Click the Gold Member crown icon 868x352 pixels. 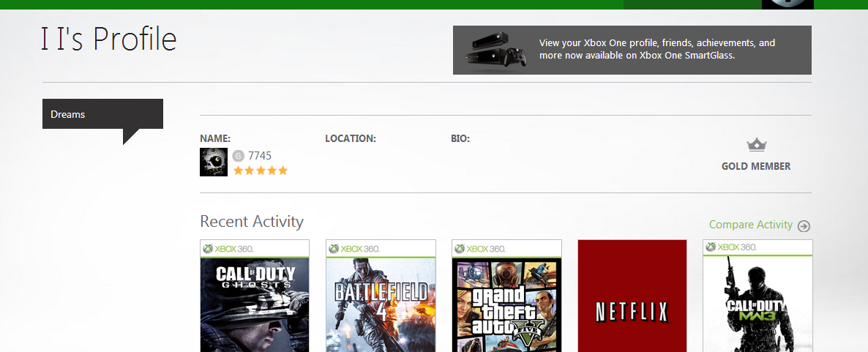(756, 145)
